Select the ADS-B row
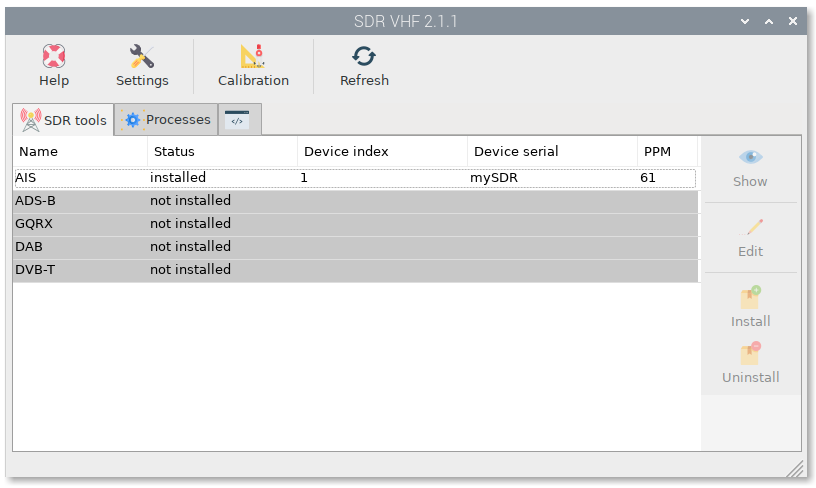Viewport: 816px width, 488px height. pos(355,201)
